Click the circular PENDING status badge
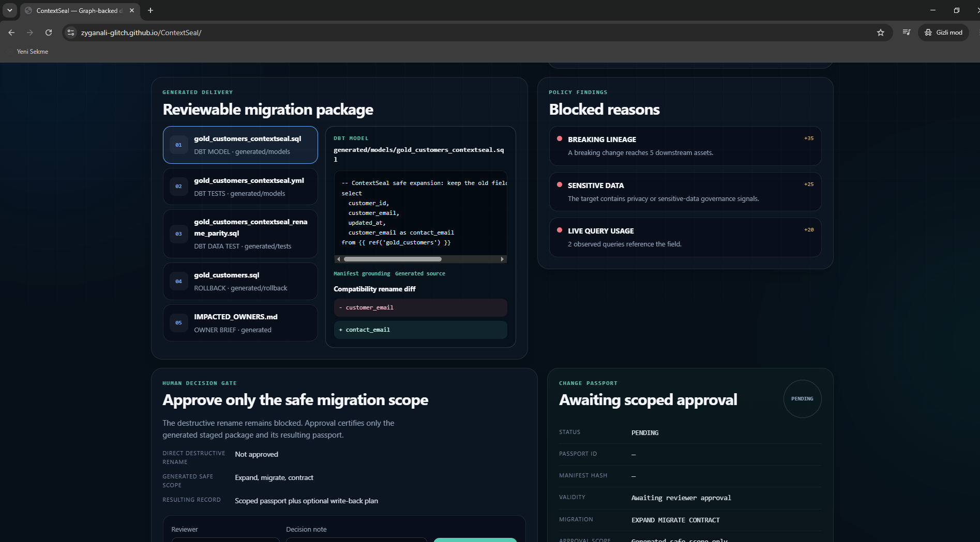 (802, 399)
